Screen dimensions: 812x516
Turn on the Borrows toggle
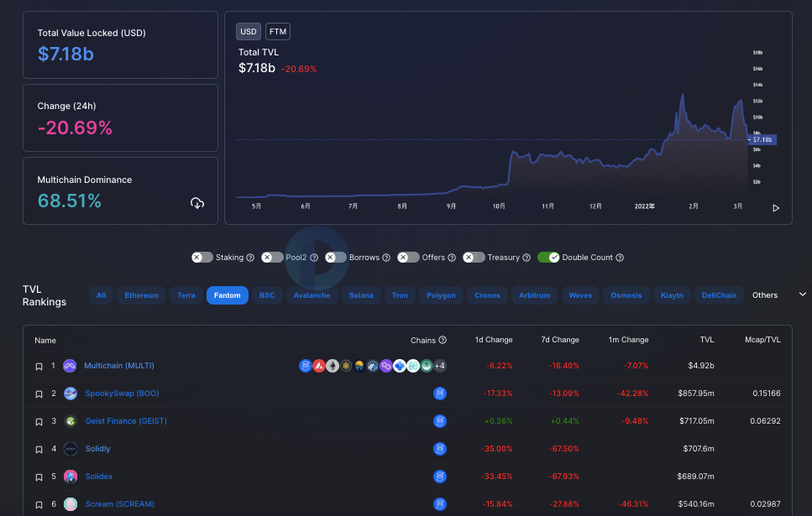tap(336, 258)
